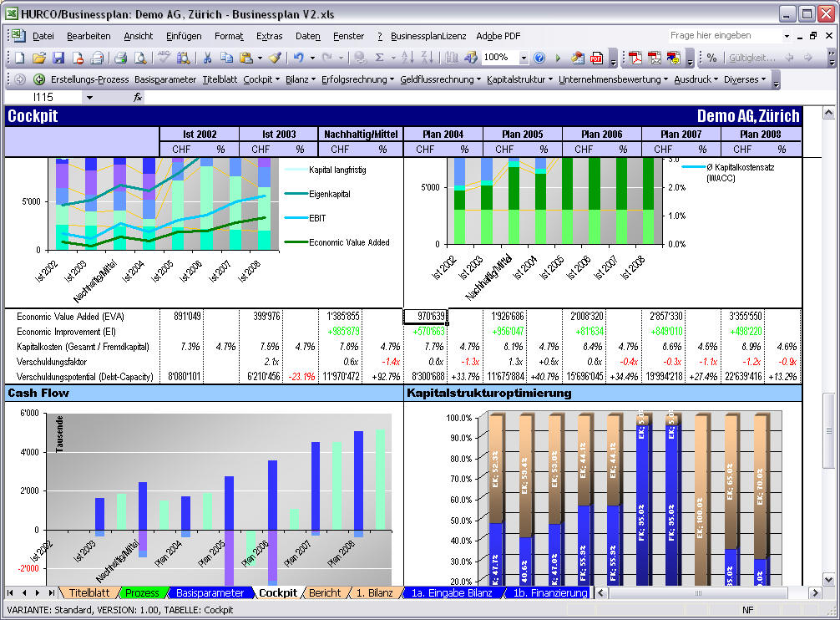Open the Bearbeiten menu

click(x=89, y=36)
